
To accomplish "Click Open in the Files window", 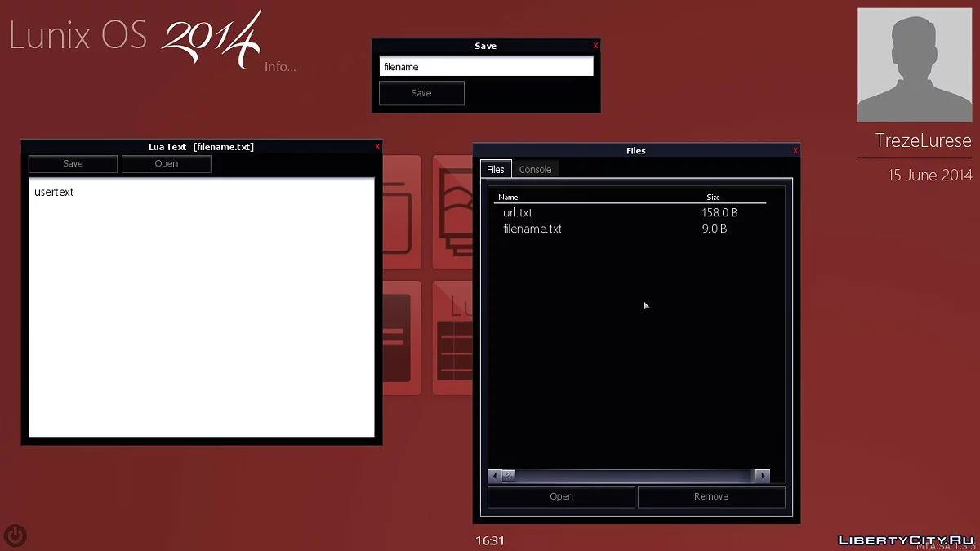I will [561, 496].
